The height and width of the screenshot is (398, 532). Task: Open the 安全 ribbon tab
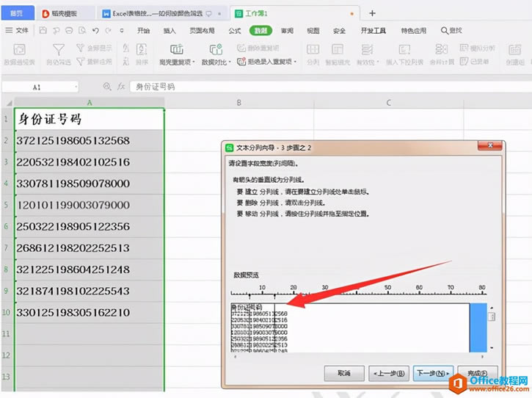point(339,31)
